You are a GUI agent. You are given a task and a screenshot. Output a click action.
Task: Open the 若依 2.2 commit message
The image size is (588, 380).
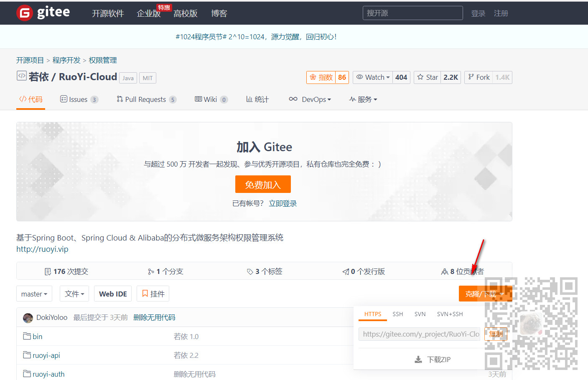pos(186,355)
